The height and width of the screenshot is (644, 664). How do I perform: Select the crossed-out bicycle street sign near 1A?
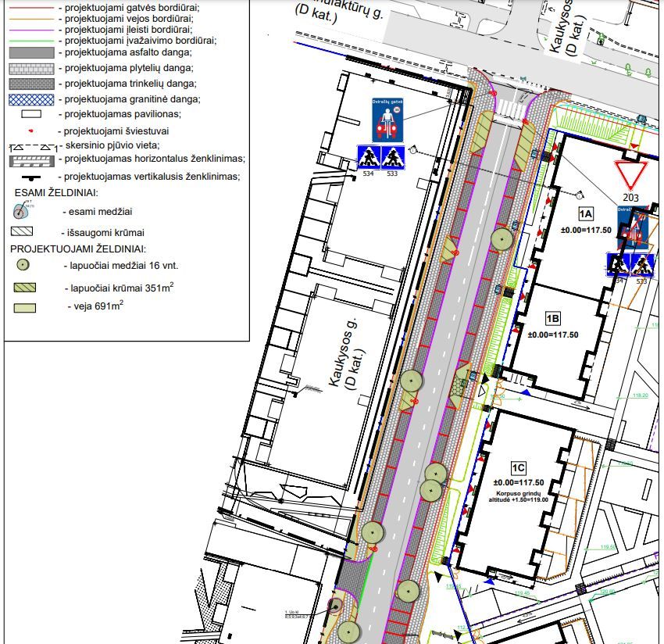coord(631,227)
